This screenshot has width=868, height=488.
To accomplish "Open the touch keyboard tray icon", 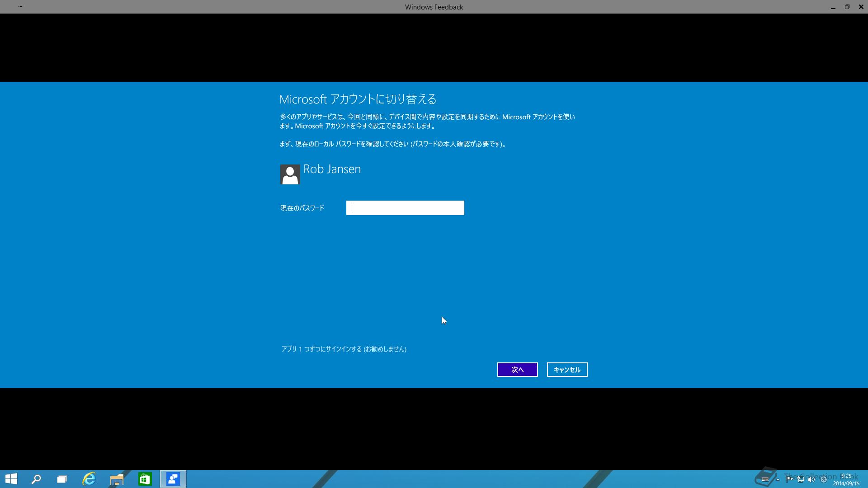I will pyautogui.click(x=765, y=479).
